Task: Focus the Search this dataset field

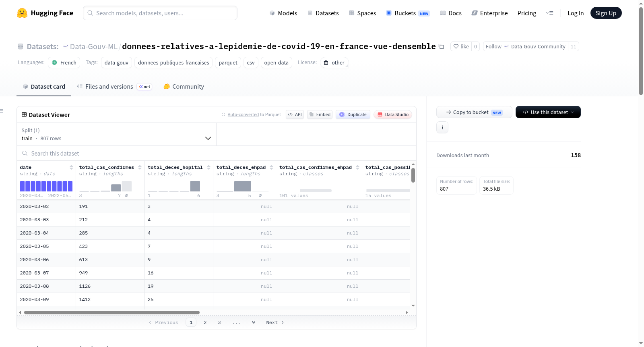Action: click(x=217, y=153)
